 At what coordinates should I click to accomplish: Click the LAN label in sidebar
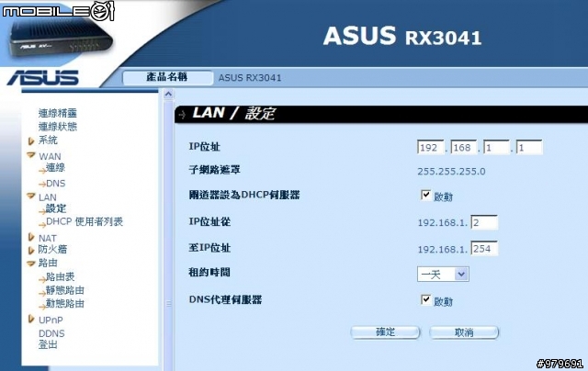coord(48,197)
